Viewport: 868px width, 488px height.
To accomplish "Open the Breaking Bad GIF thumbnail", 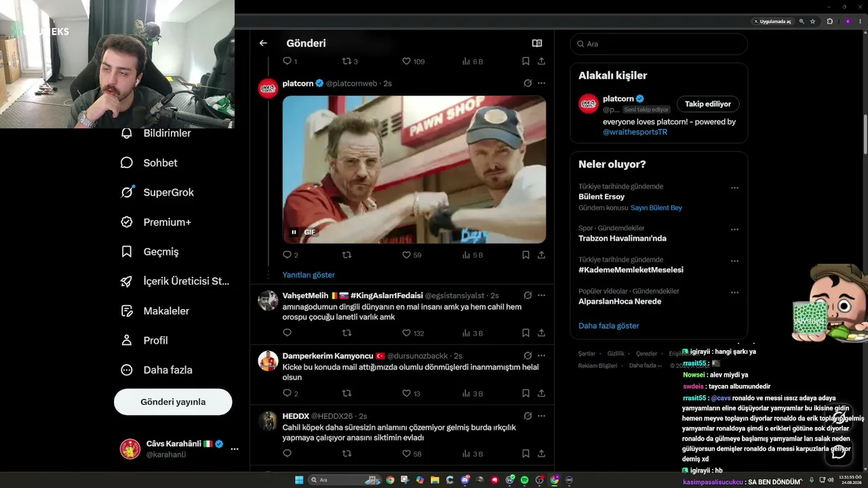I will pos(414,169).
